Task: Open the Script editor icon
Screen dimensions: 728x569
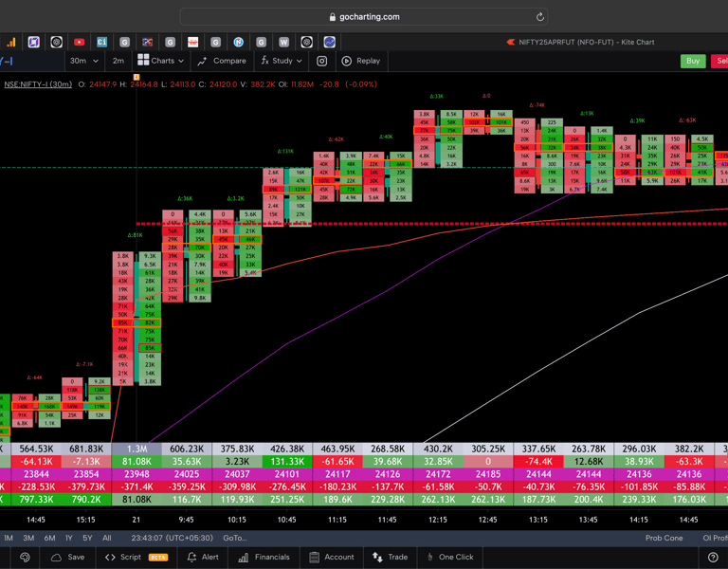Action: pyautogui.click(x=110, y=557)
